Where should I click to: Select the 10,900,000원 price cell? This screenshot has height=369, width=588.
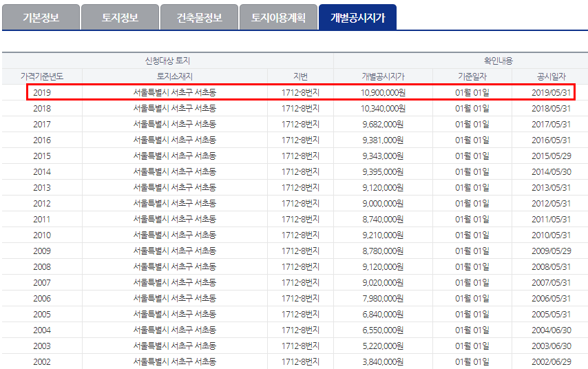(383, 92)
